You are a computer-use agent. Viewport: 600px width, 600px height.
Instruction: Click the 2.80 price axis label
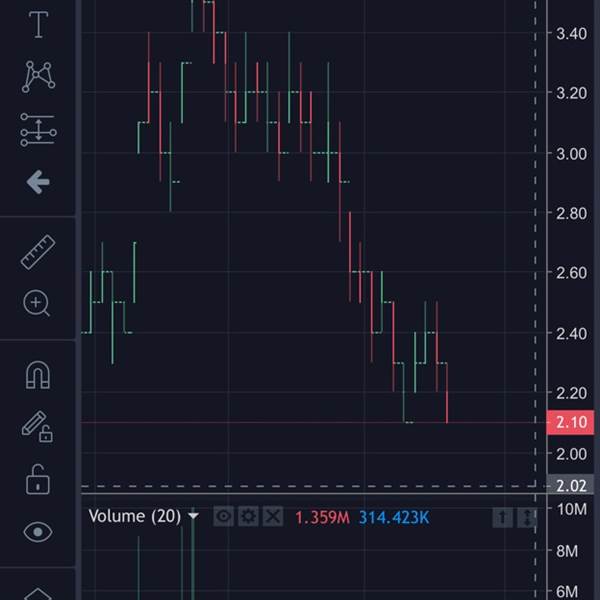click(571, 213)
